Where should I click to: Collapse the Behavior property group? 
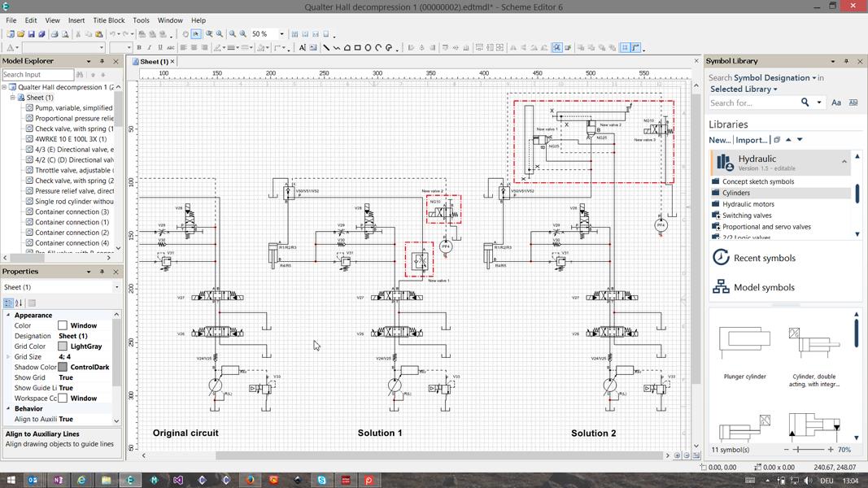(x=8, y=408)
